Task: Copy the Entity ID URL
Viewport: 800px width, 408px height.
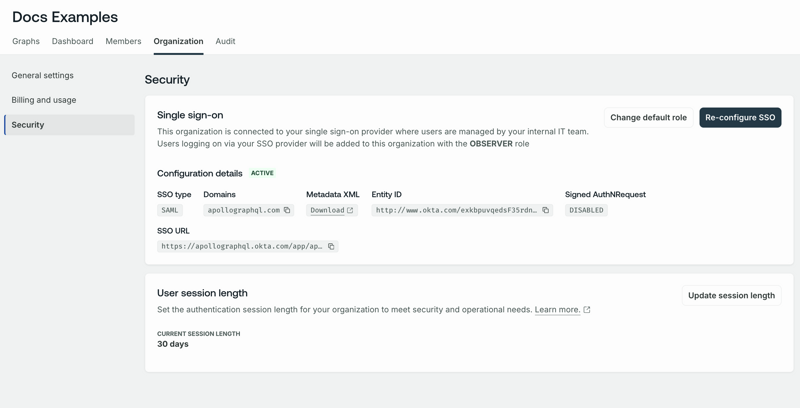Action: point(545,210)
